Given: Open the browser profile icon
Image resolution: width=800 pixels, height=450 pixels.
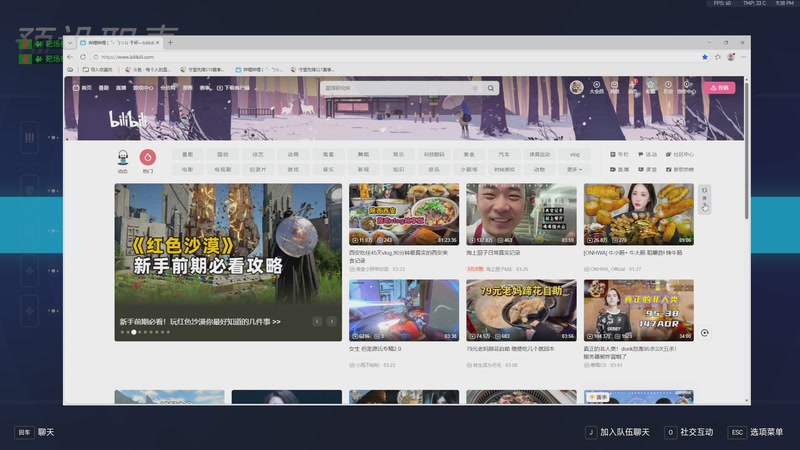Looking at the screenshot, I should (731, 57).
